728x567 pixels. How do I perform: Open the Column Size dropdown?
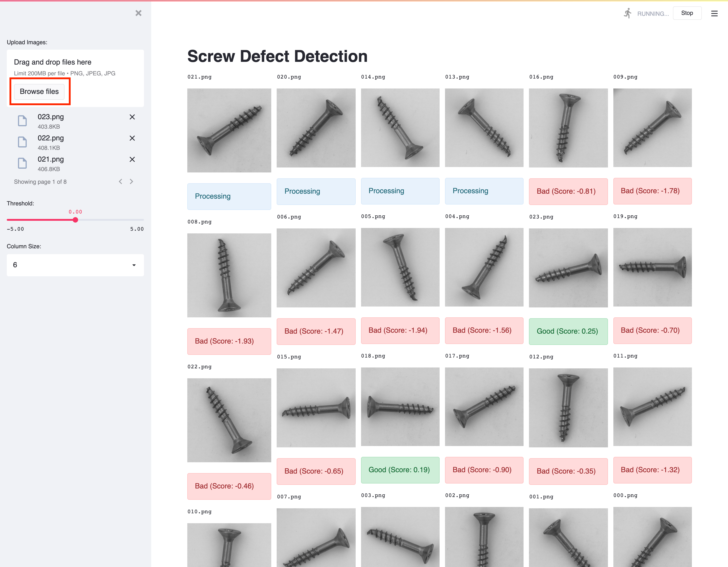point(75,265)
